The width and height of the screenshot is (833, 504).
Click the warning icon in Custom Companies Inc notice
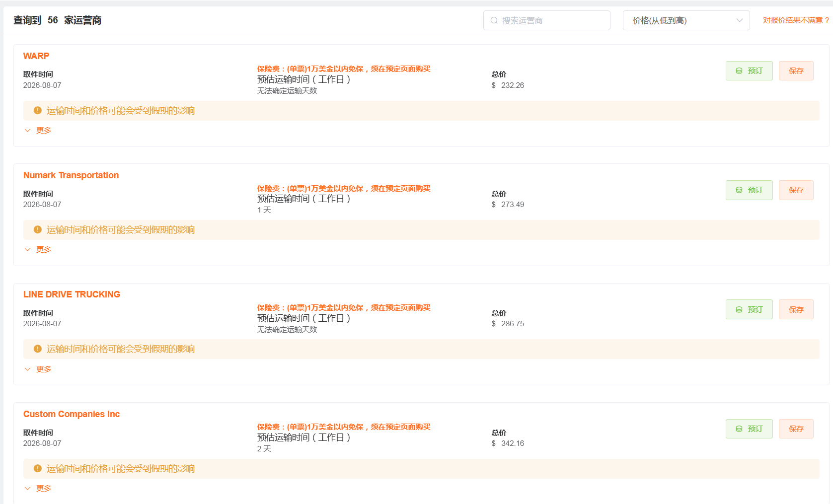pyautogui.click(x=38, y=468)
